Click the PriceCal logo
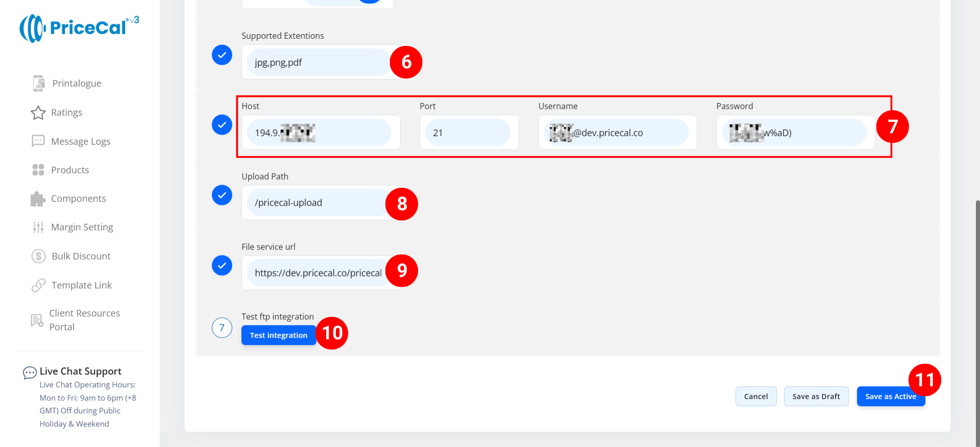 tap(79, 28)
